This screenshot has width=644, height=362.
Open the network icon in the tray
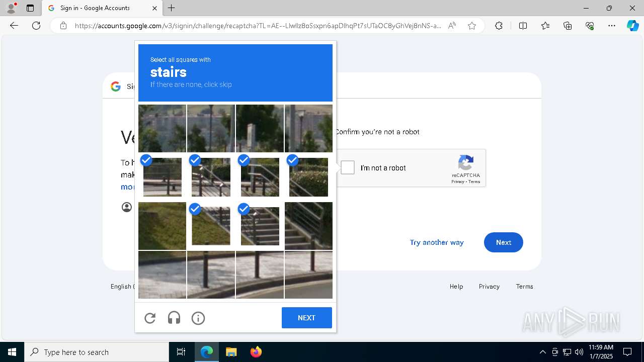567,352
